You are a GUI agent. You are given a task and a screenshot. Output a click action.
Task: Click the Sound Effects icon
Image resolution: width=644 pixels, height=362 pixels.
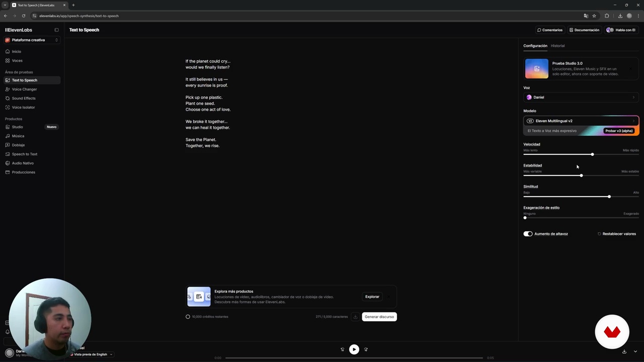[8, 98]
